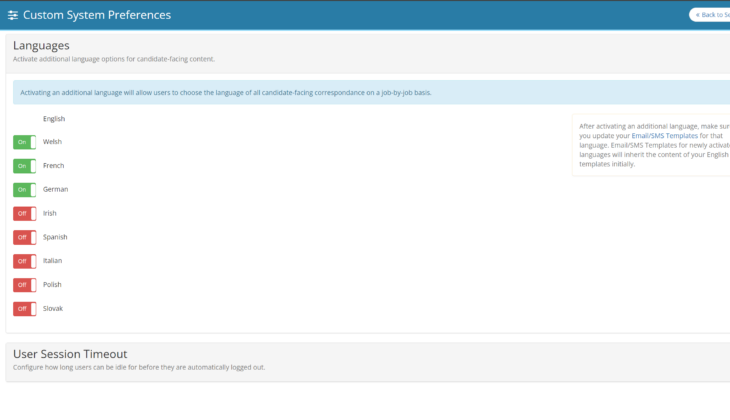The width and height of the screenshot is (730, 420).
Task: Expand the User Session Timeout section header
Action: pos(70,354)
